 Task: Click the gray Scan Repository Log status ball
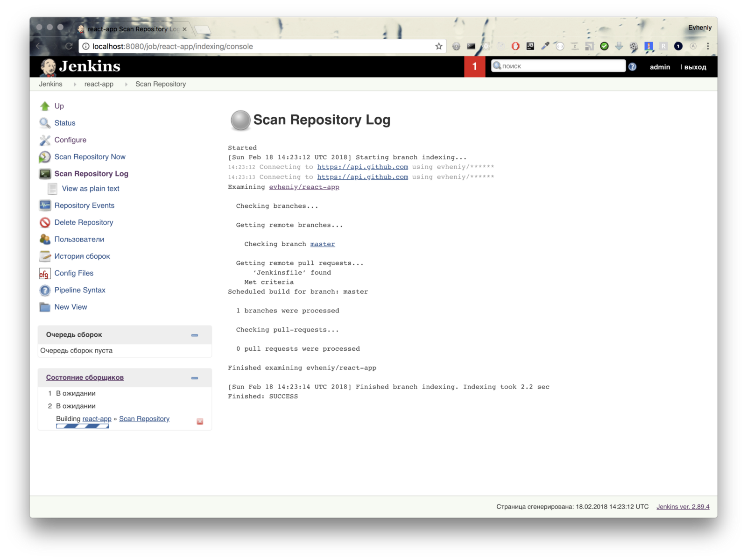(x=240, y=120)
